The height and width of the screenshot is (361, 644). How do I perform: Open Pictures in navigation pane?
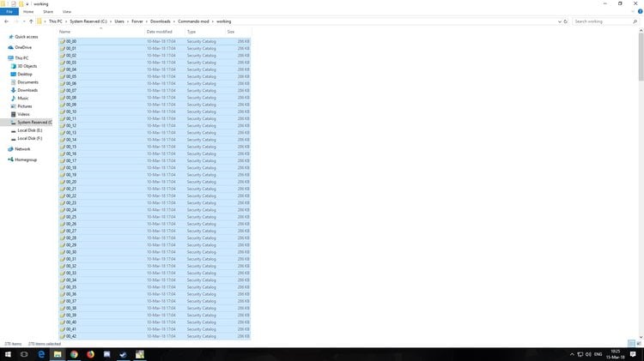(x=25, y=106)
